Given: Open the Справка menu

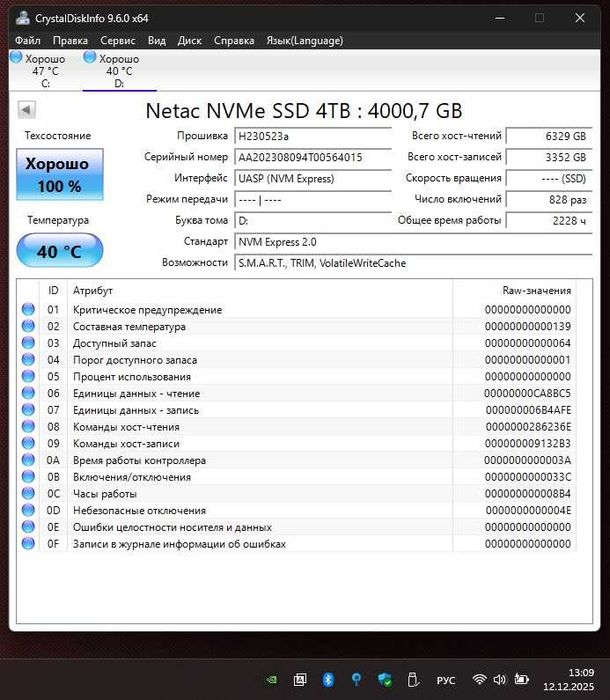Looking at the screenshot, I should 234,41.
